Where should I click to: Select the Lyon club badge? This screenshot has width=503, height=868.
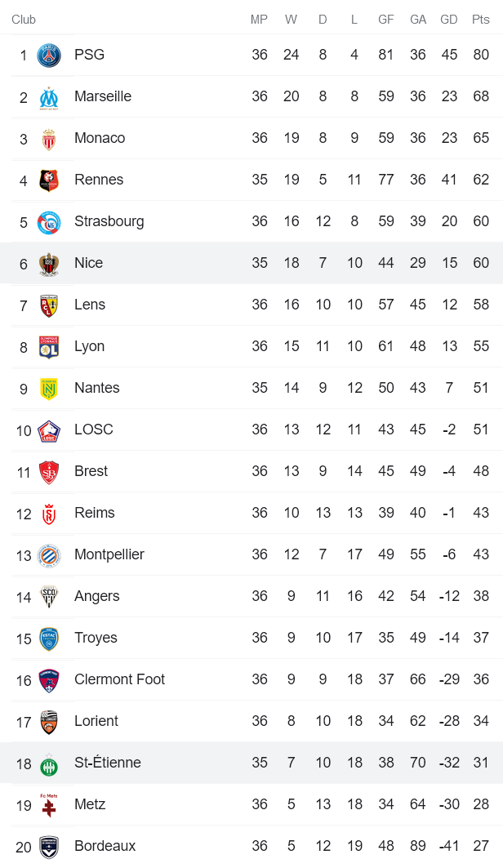pyautogui.click(x=49, y=347)
